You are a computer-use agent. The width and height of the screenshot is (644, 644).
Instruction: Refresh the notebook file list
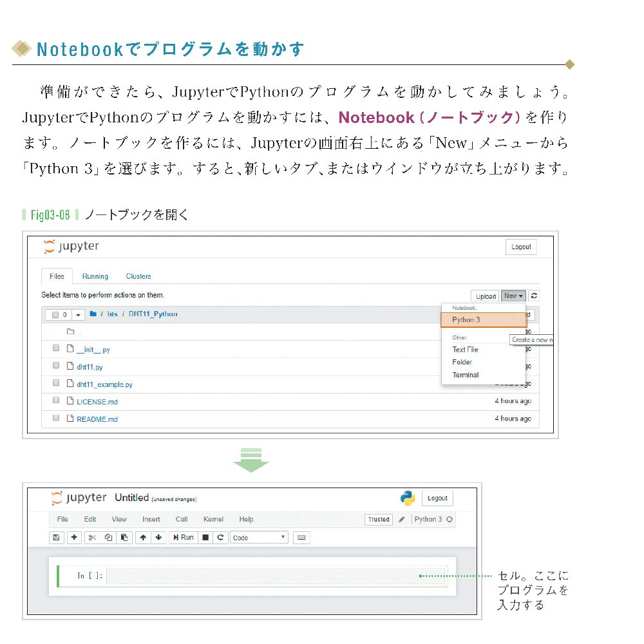click(534, 296)
